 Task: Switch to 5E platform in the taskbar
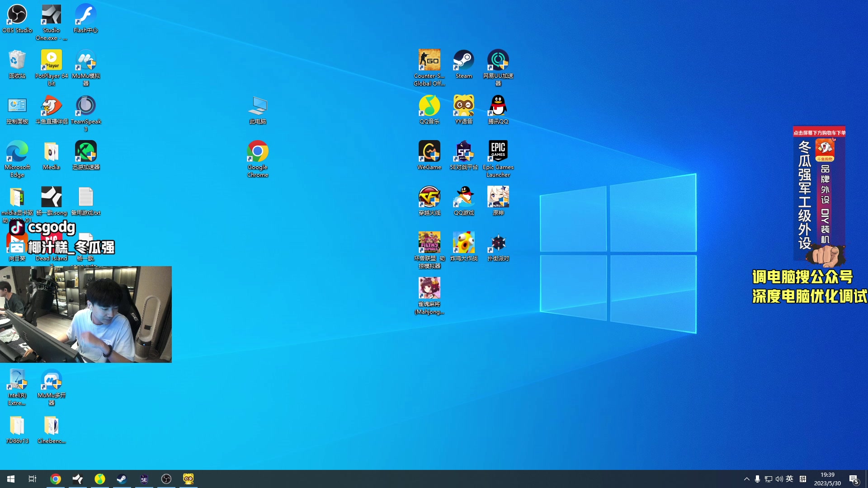144,479
